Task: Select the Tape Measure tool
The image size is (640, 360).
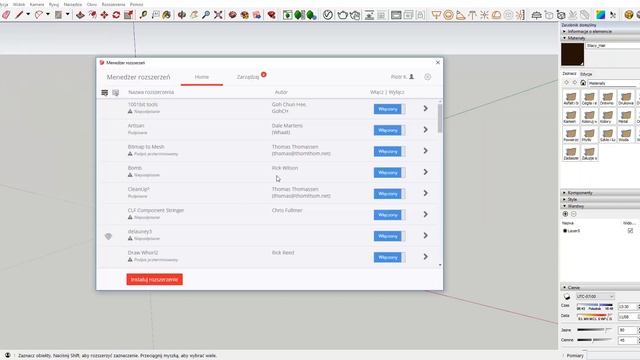Action: click(143, 15)
